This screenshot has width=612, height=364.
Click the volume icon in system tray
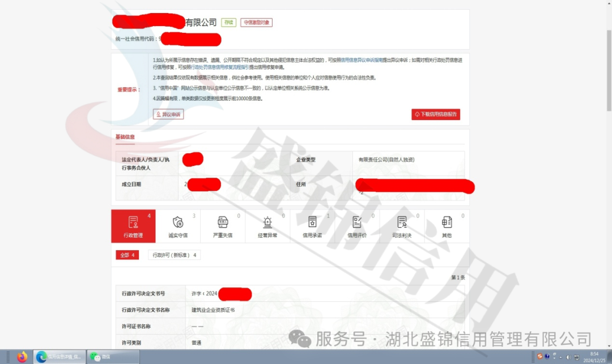[x=569, y=357]
